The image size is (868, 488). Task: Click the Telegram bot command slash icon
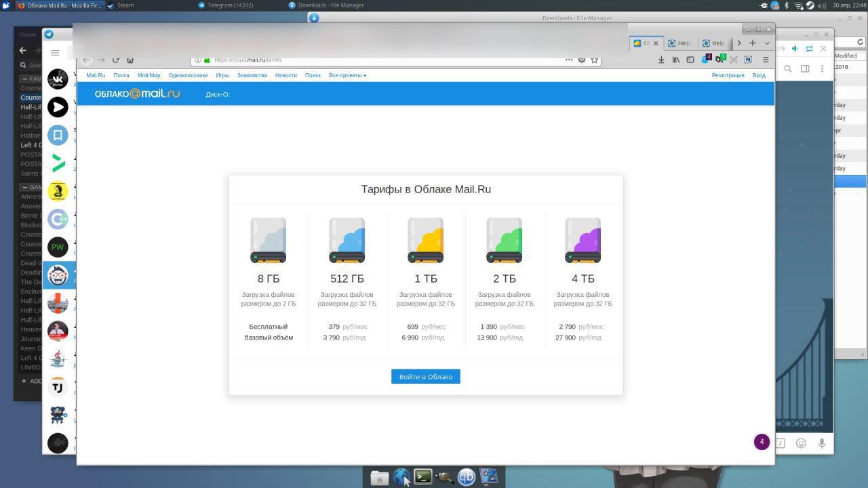[781, 443]
